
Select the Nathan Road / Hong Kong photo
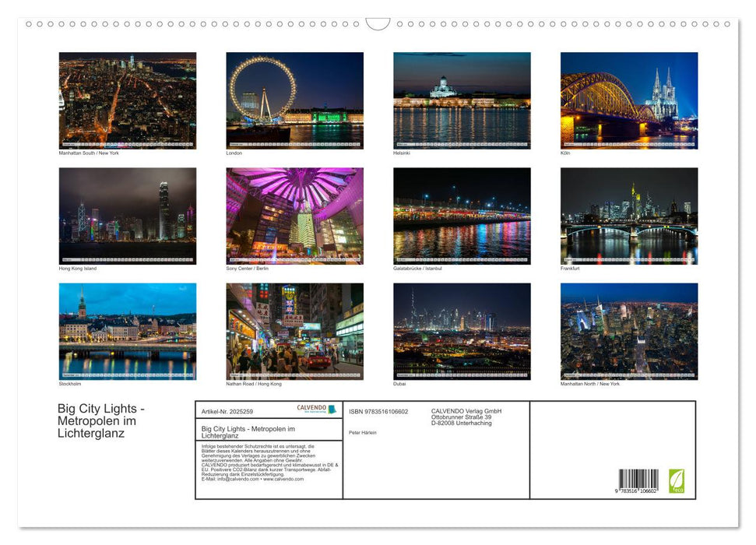[294, 331]
